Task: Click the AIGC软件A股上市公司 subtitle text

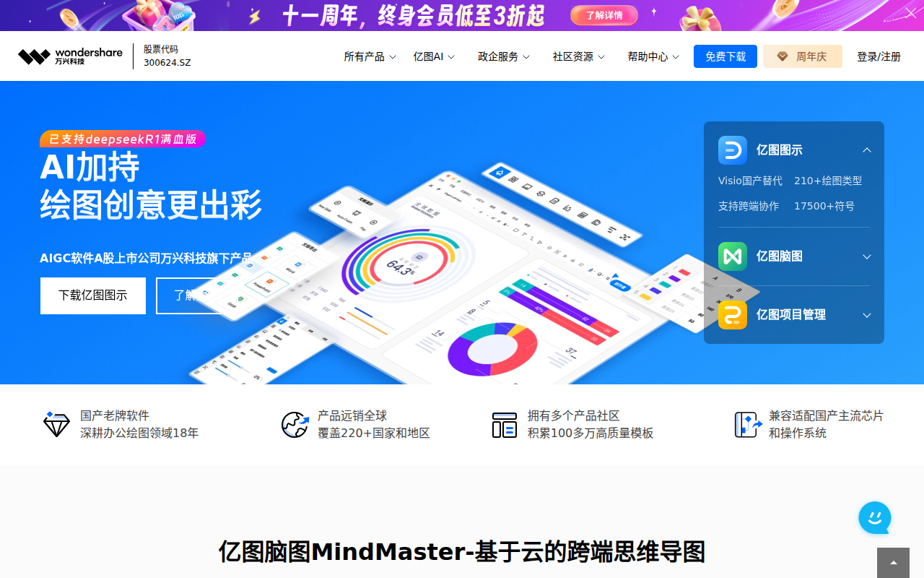Action: point(146,258)
